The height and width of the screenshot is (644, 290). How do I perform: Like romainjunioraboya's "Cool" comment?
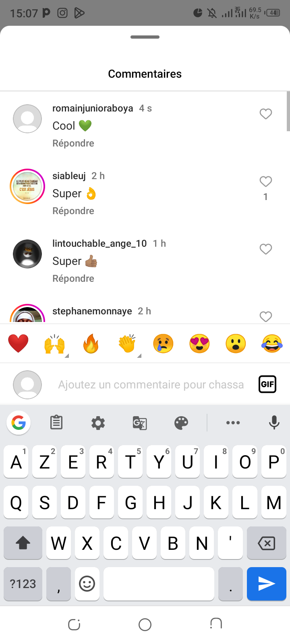pyautogui.click(x=265, y=114)
